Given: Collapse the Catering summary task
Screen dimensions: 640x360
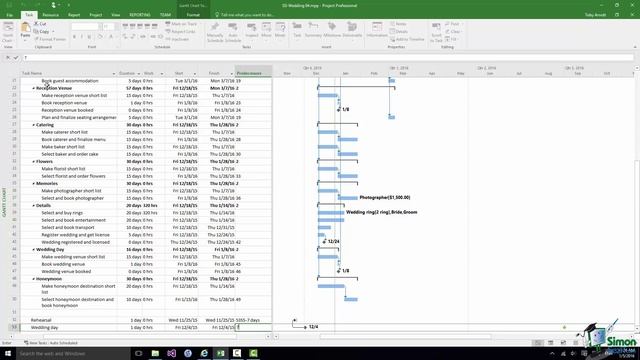Looking at the screenshot, I should tap(33, 125).
